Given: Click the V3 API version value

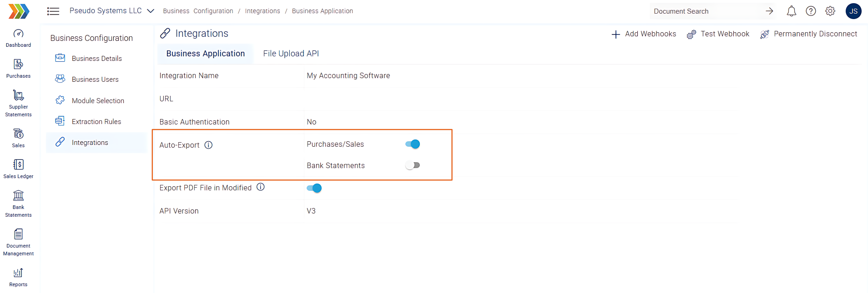Looking at the screenshot, I should pyautogui.click(x=311, y=211).
